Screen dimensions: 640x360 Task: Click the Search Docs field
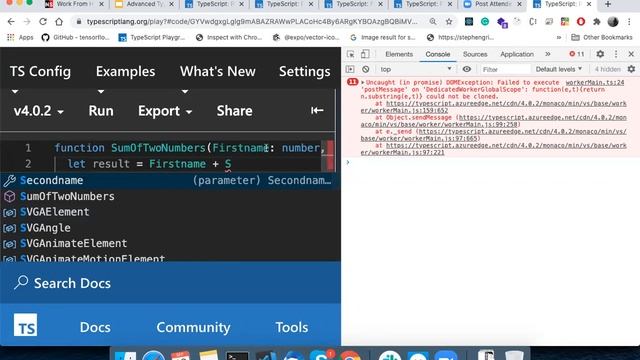pyautogui.click(x=170, y=283)
